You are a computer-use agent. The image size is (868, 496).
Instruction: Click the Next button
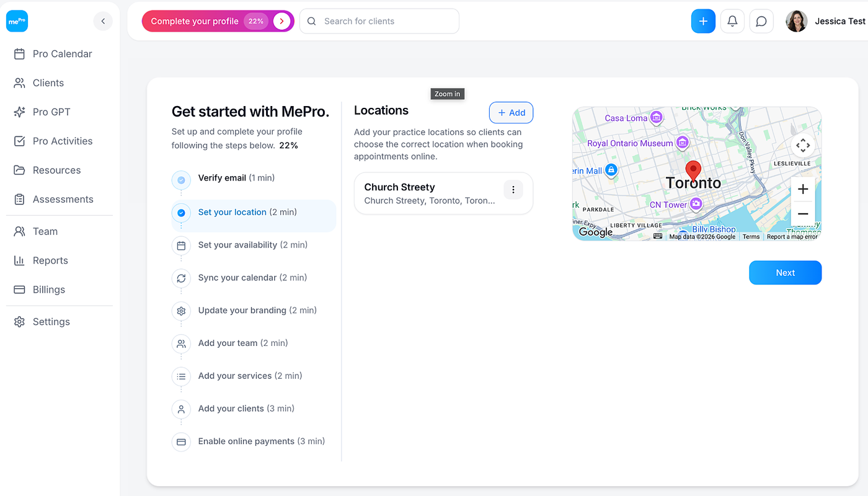[786, 273]
